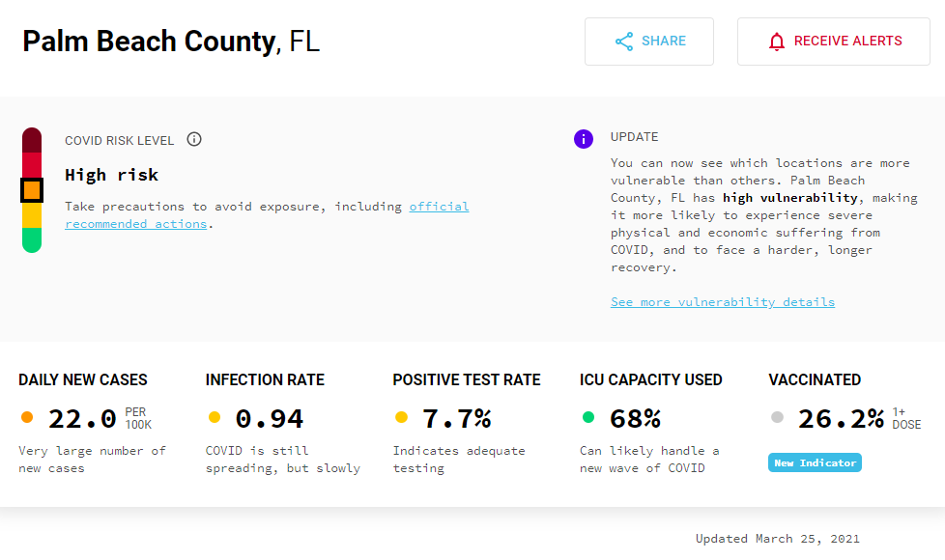Open See more vulnerability details link

click(722, 302)
